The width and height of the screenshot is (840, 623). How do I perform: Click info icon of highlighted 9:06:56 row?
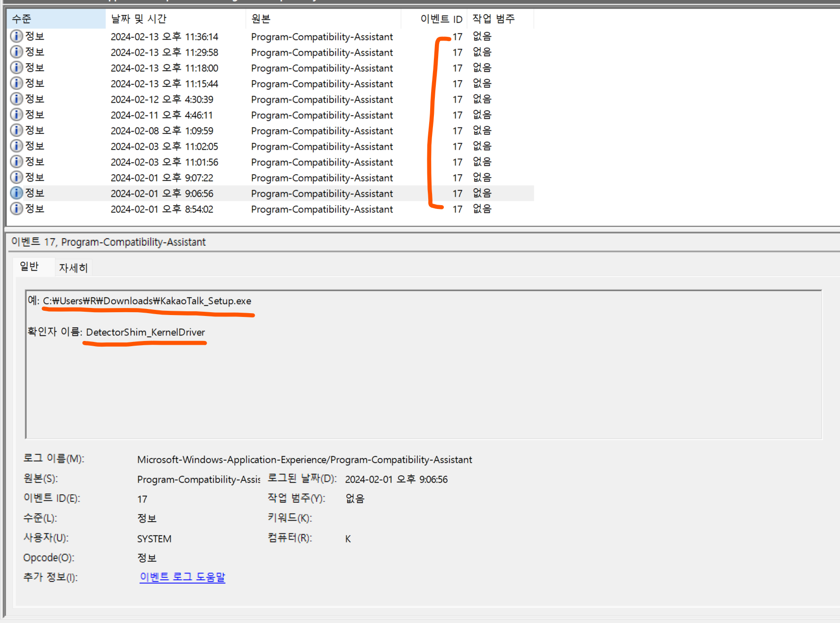tap(17, 193)
